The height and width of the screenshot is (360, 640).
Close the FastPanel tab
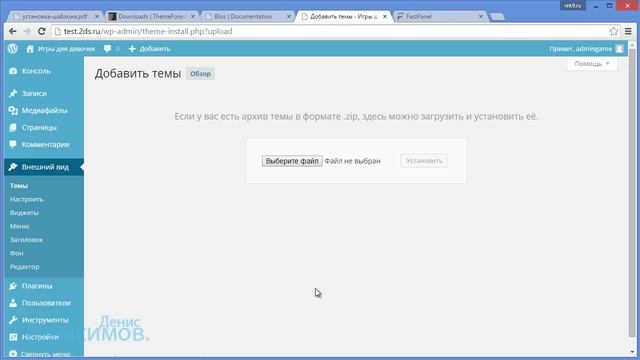tap(480, 16)
